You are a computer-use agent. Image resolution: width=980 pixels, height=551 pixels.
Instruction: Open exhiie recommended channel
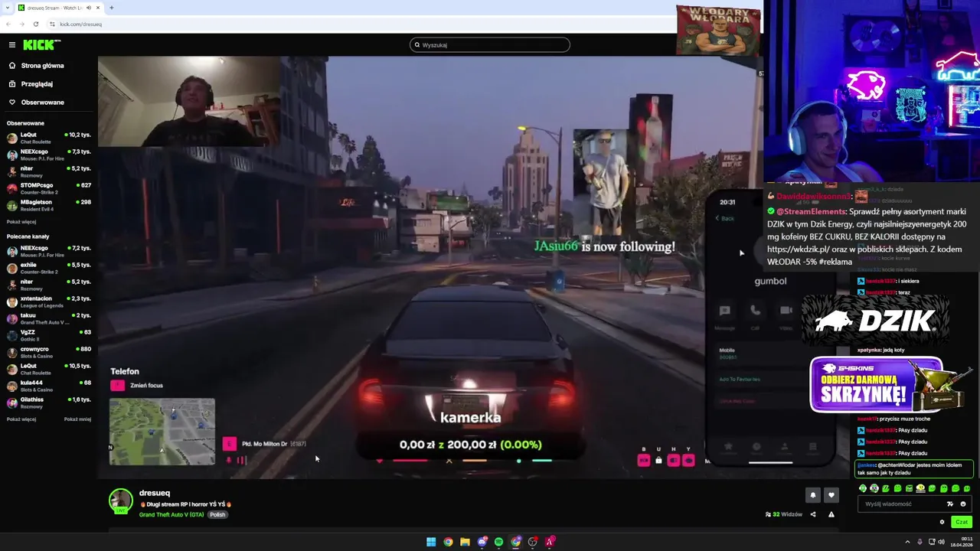pos(47,267)
